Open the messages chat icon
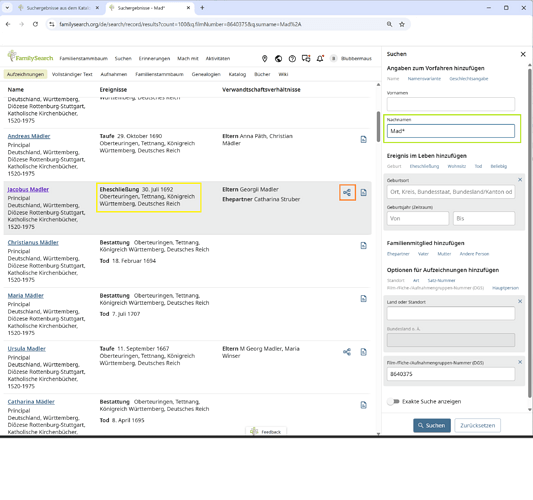The height and width of the screenshot is (500, 533). click(x=306, y=58)
